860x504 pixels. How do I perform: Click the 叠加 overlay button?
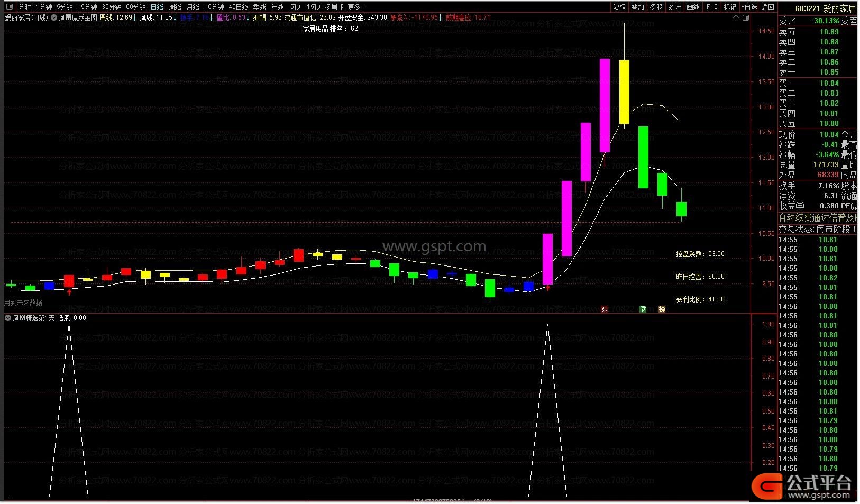[638, 7]
